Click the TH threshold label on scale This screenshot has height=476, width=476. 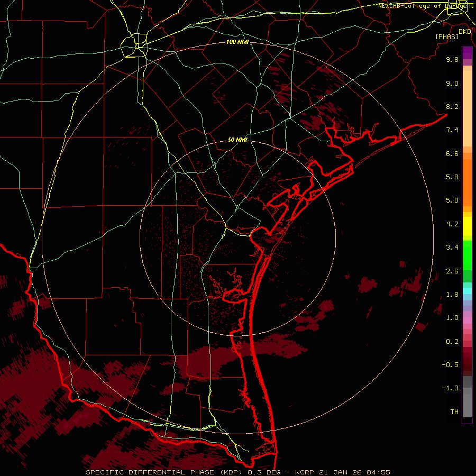click(x=454, y=412)
